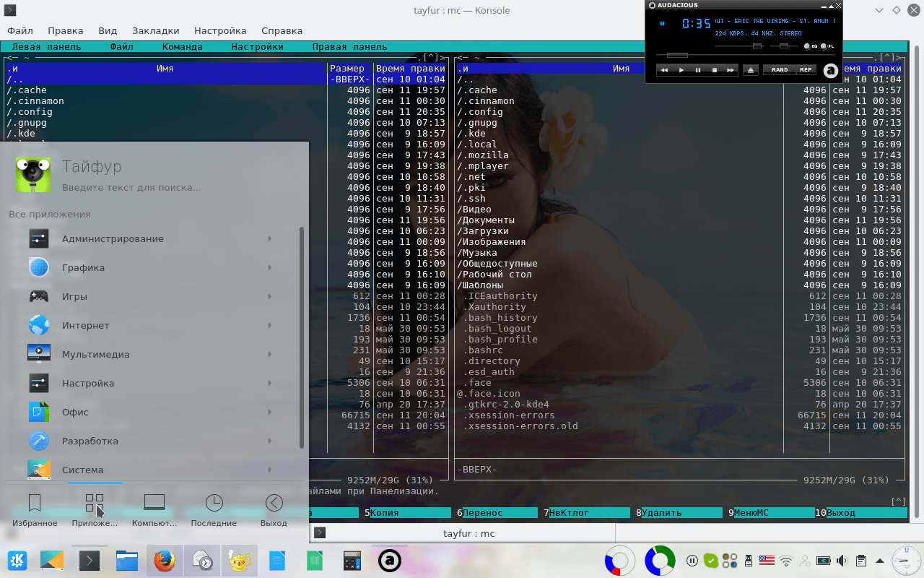Pause playback in Audacious

pyautogui.click(x=698, y=70)
